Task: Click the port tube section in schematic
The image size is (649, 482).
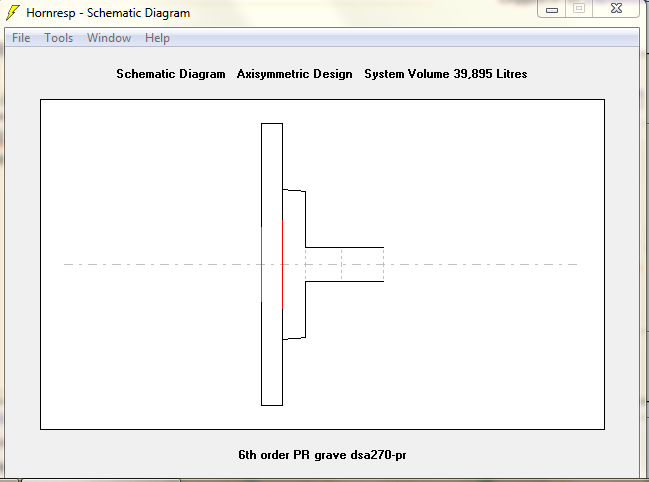Action: pyautogui.click(x=344, y=264)
